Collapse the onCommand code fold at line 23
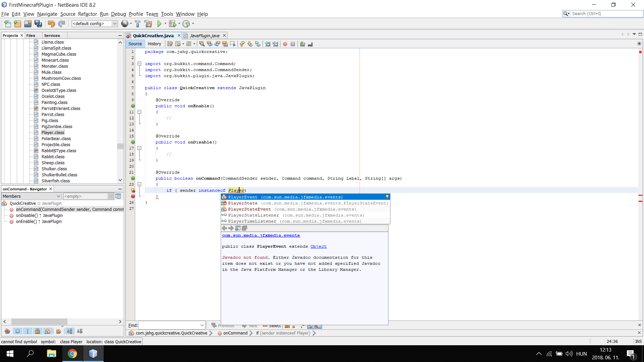 [x=139, y=184]
